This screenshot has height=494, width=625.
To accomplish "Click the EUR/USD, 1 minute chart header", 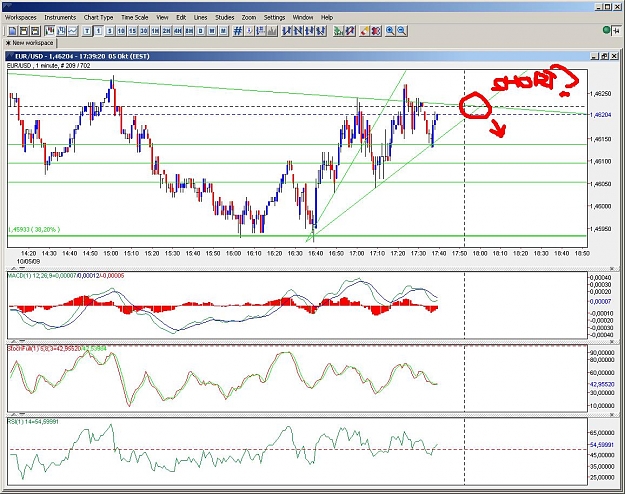I will coord(49,65).
